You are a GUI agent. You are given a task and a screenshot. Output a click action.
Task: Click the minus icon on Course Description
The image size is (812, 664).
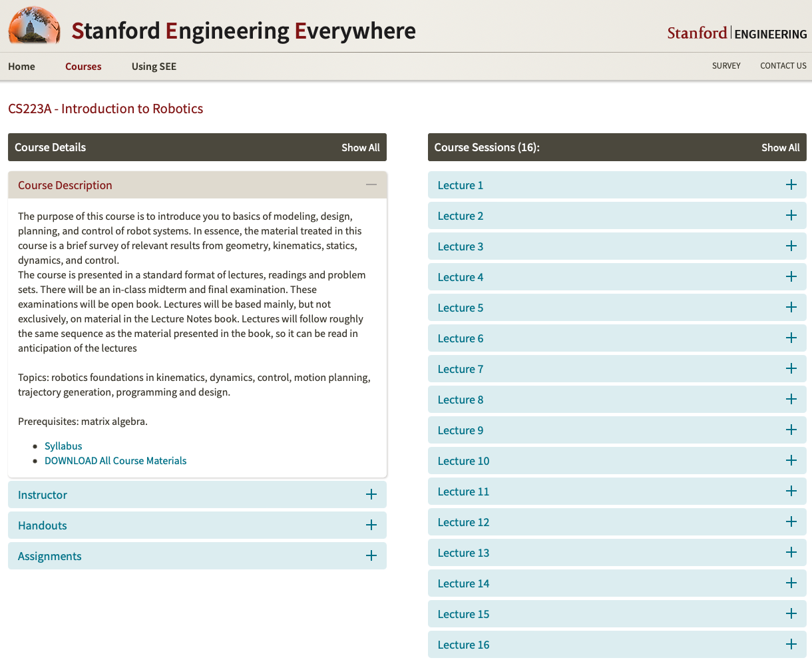pyautogui.click(x=371, y=184)
